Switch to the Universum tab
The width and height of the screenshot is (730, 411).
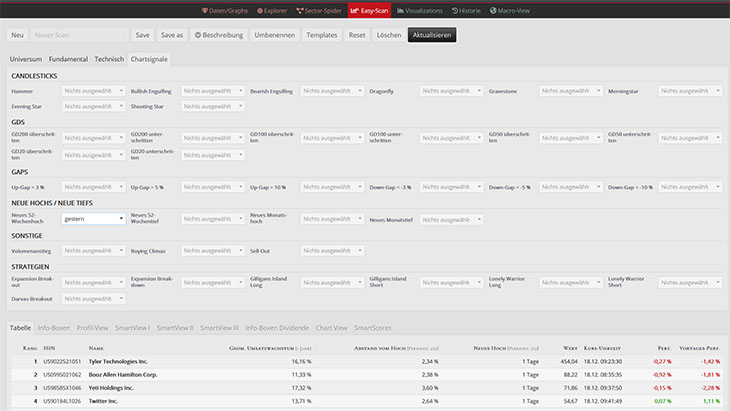click(26, 59)
